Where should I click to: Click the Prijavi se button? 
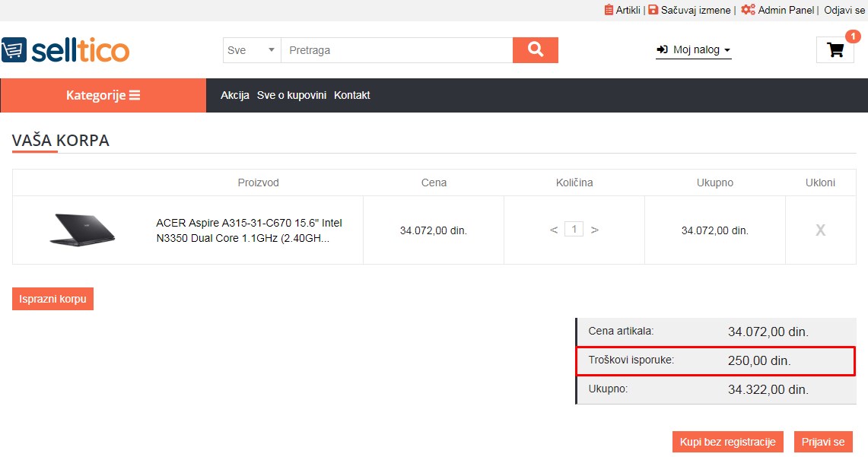point(823,442)
